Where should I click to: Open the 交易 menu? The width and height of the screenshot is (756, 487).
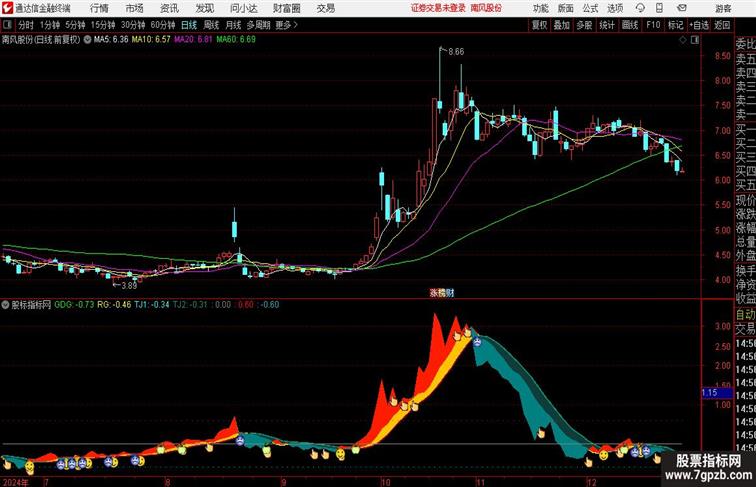pyautogui.click(x=325, y=8)
